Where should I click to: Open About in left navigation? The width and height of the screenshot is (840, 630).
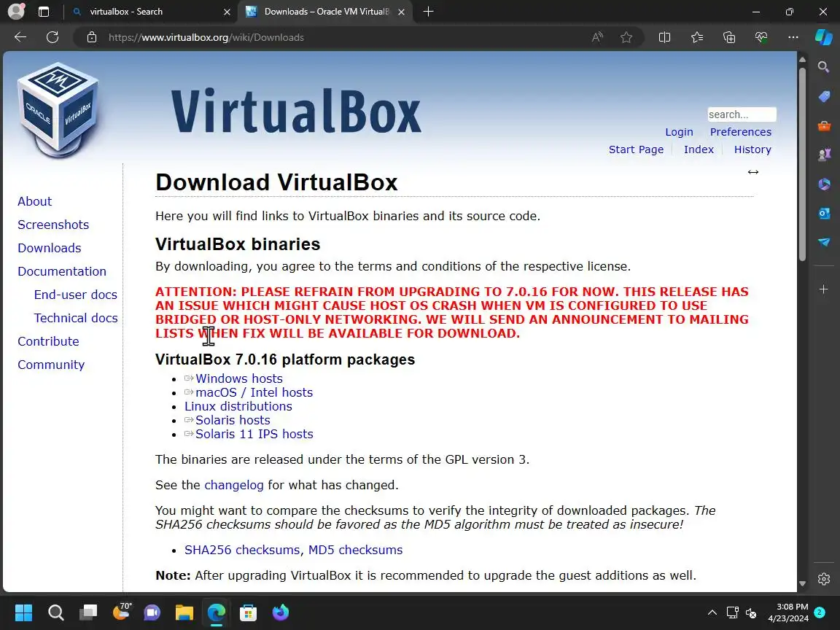pos(35,201)
